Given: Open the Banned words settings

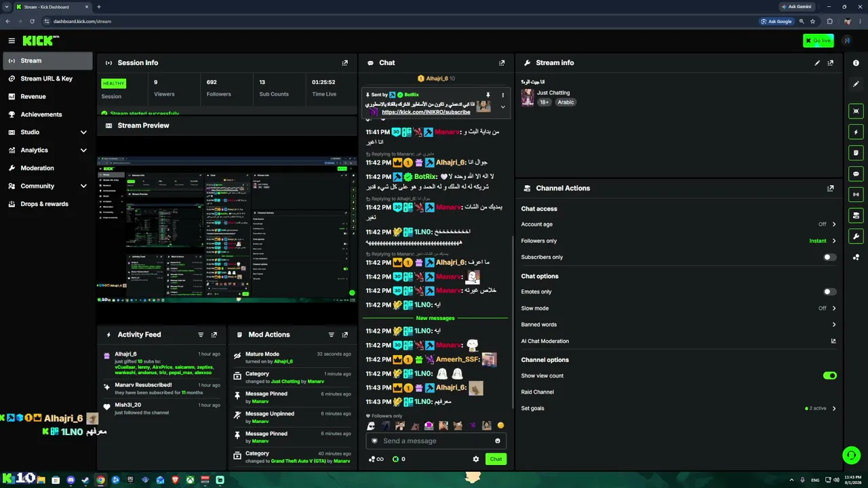Looking at the screenshot, I should click(679, 325).
